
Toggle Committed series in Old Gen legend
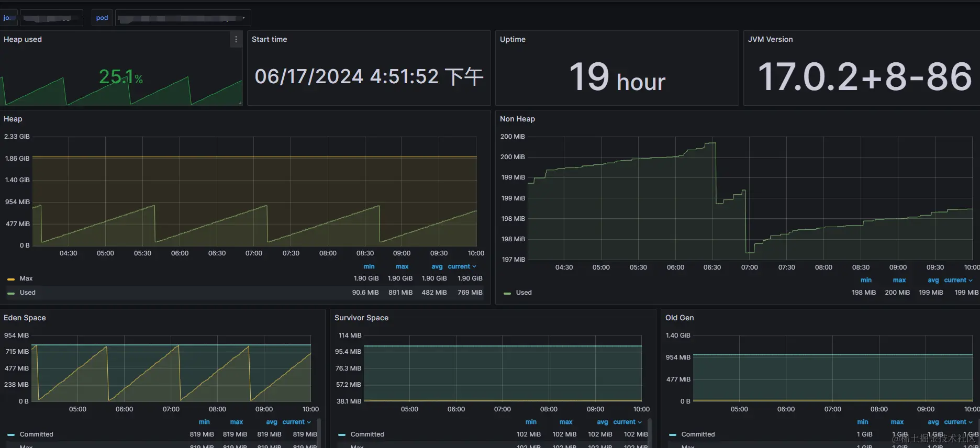click(x=698, y=434)
